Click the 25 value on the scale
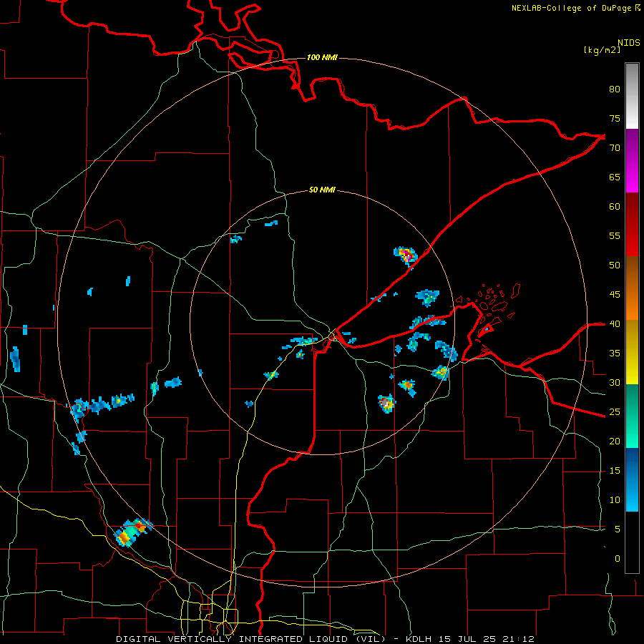Screen dimensions: 644x644 615,412
